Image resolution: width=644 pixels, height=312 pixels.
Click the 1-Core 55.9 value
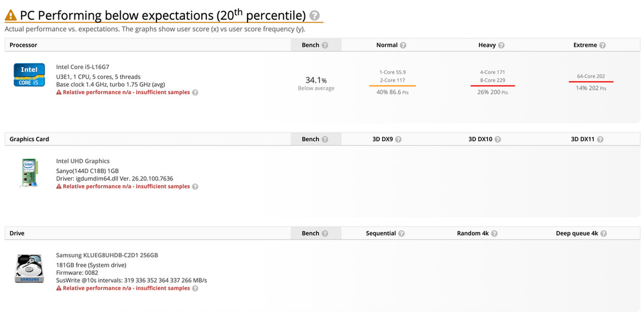tap(393, 72)
